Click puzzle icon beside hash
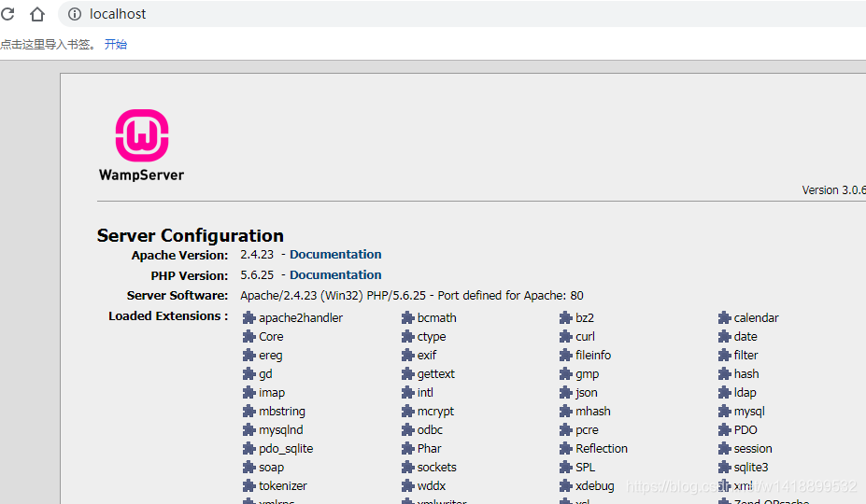The image size is (866, 504). click(724, 374)
